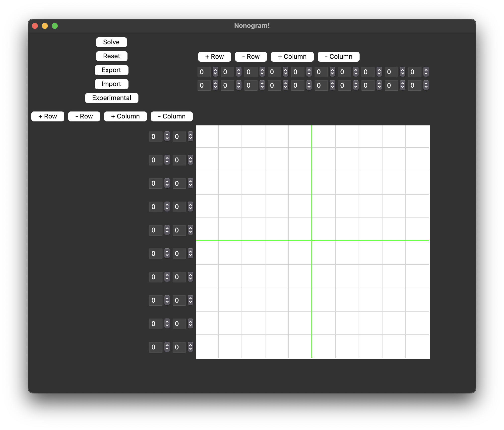
Task: Remove a row with the left - Row button
Action: coord(84,116)
